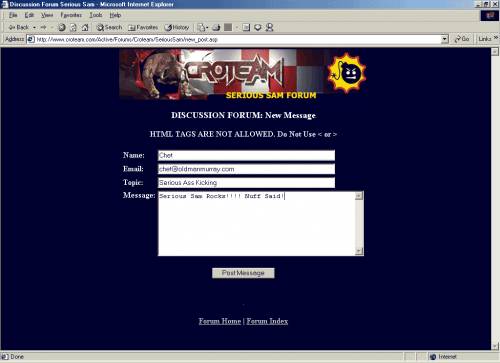This screenshot has width=500, height=363.
Task: Click the Topic input field
Action: point(246,183)
